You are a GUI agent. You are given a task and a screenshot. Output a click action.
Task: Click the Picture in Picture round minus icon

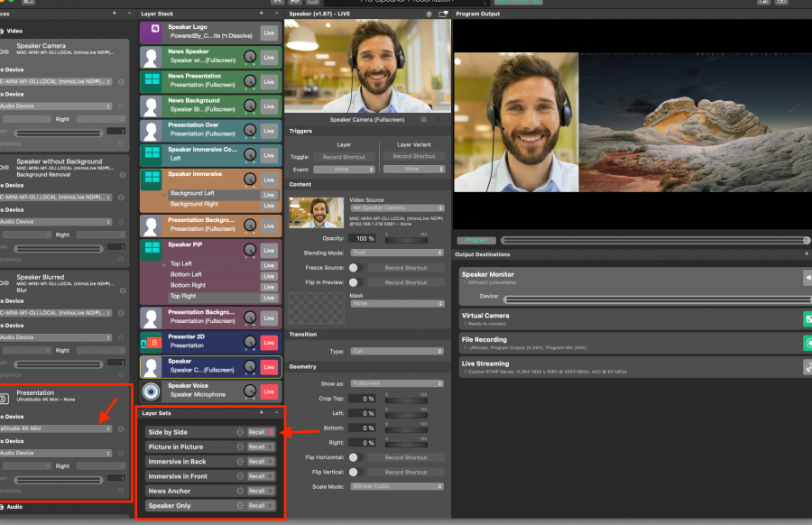(x=240, y=447)
